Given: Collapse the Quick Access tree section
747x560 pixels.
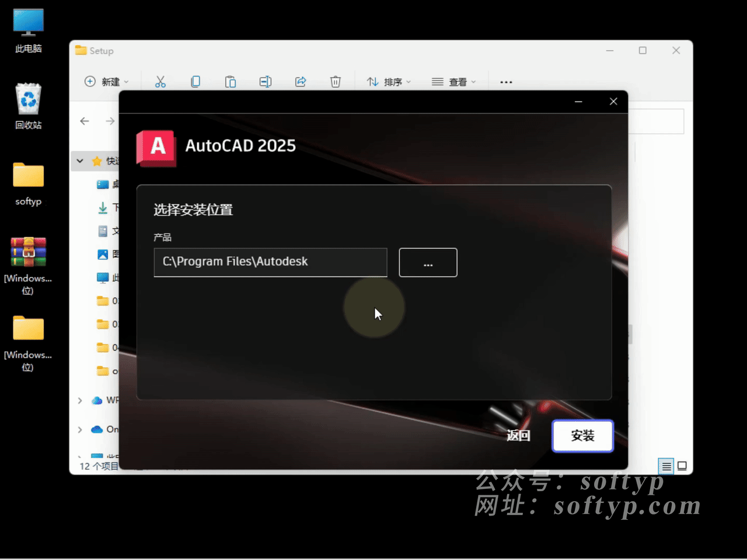Looking at the screenshot, I should pyautogui.click(x=80, y=161).
